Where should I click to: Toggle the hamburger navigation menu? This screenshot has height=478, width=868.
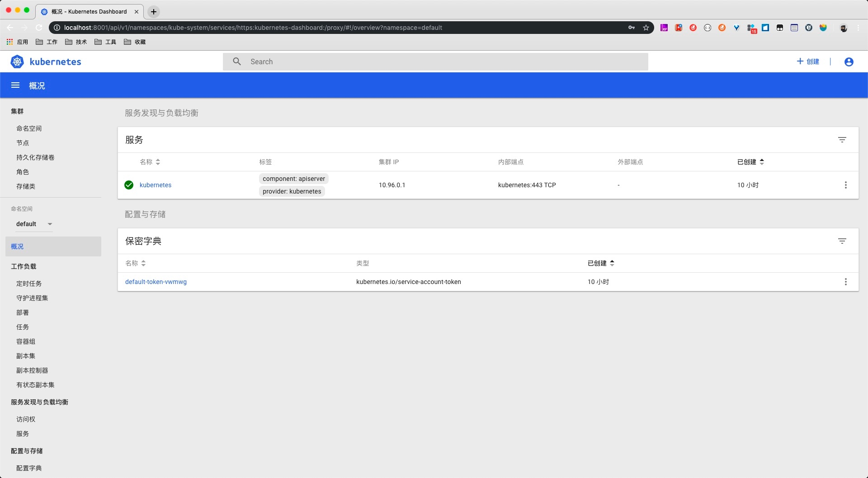point(15,85)
